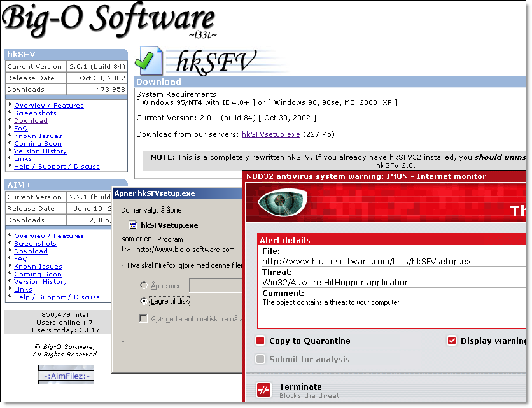Open AIM+ Links page link

[23, 290]
